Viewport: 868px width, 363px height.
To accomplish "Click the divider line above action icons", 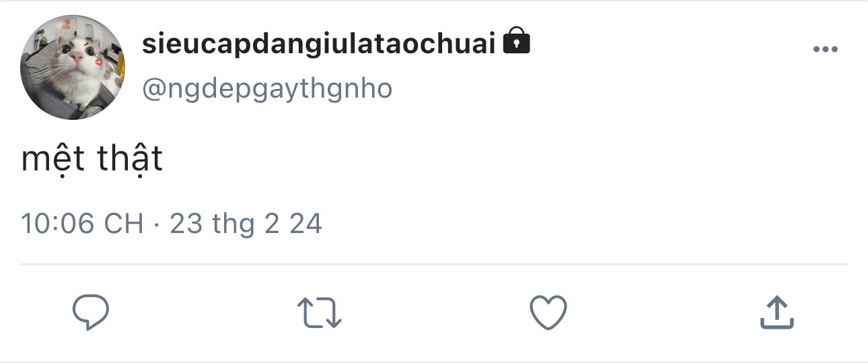I will point(434,264).
